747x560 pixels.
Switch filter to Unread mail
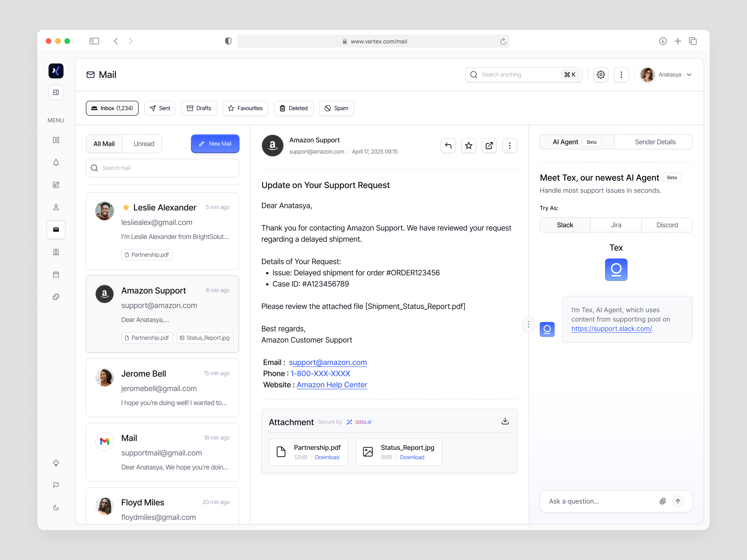(x=144, y=144)
